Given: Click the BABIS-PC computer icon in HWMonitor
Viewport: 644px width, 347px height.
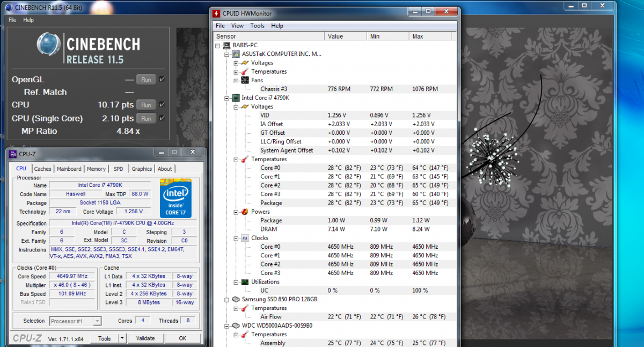Looking at the screenshot, I should [227, 45].
